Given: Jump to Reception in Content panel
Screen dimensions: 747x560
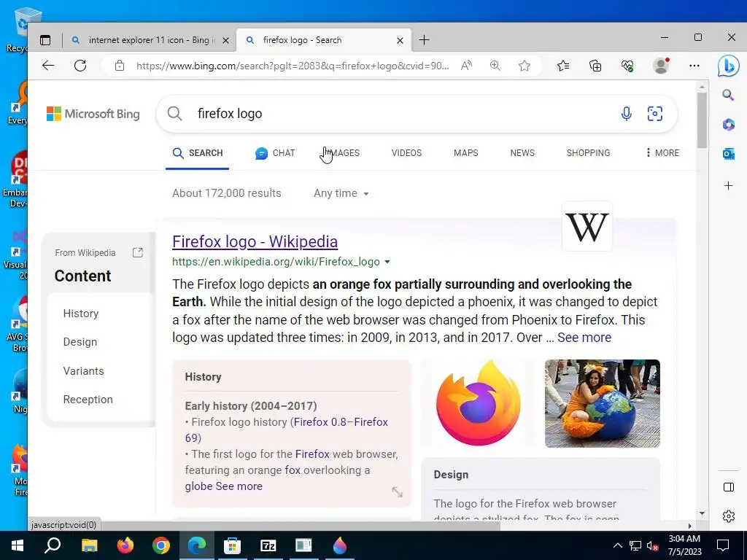Looking at the screenshot, I should [88, 400].
